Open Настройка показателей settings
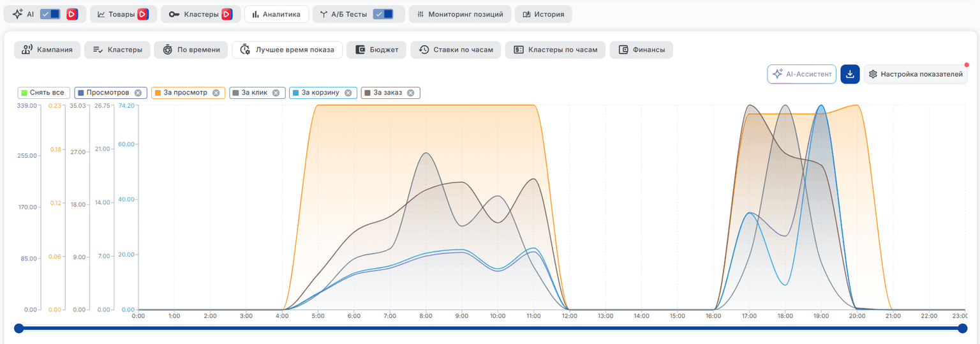Viewport: 980px width, 344px height. (x=916, y=74)
